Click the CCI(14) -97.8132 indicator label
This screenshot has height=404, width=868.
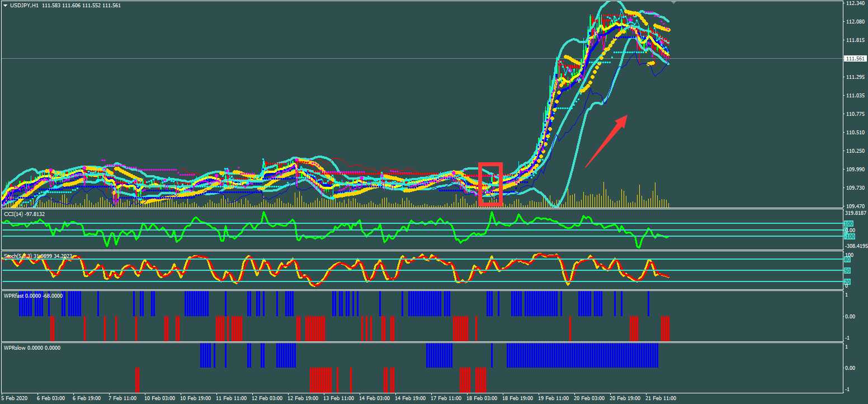point(25,214)
